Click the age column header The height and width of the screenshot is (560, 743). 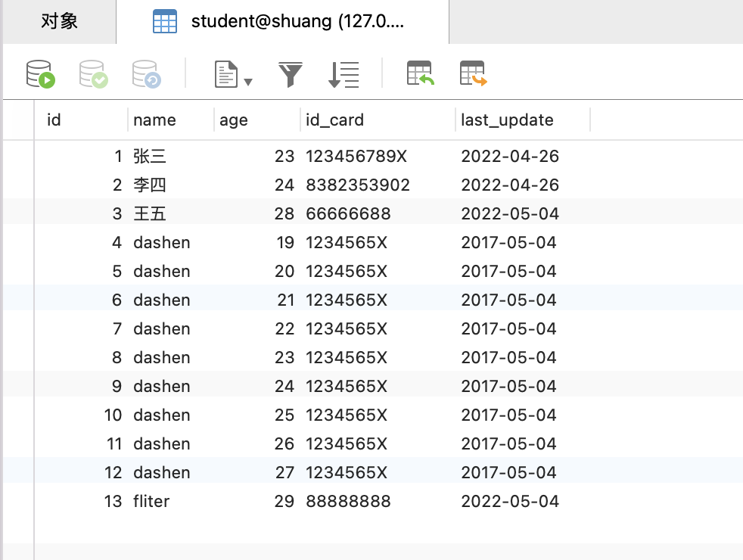click(x=257, y=120)
